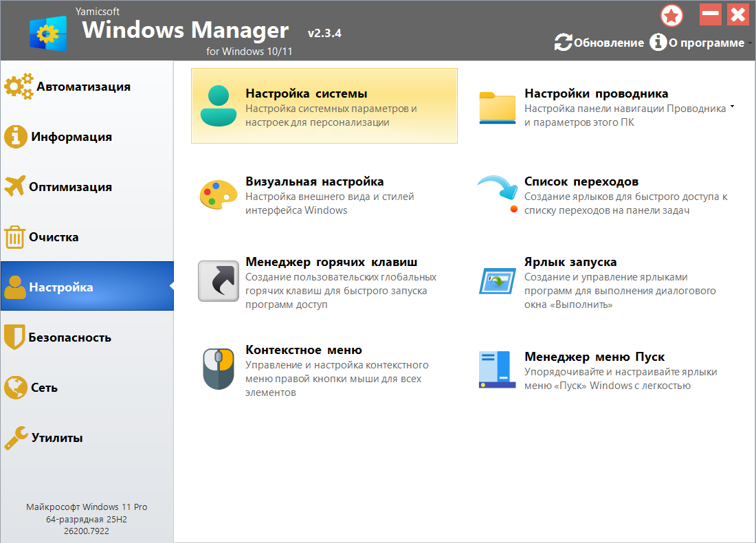The width and height of the screenshot is (756, 543).
Task: Switch to the Автоматизация tab
Action: click(x=83, y=87)
